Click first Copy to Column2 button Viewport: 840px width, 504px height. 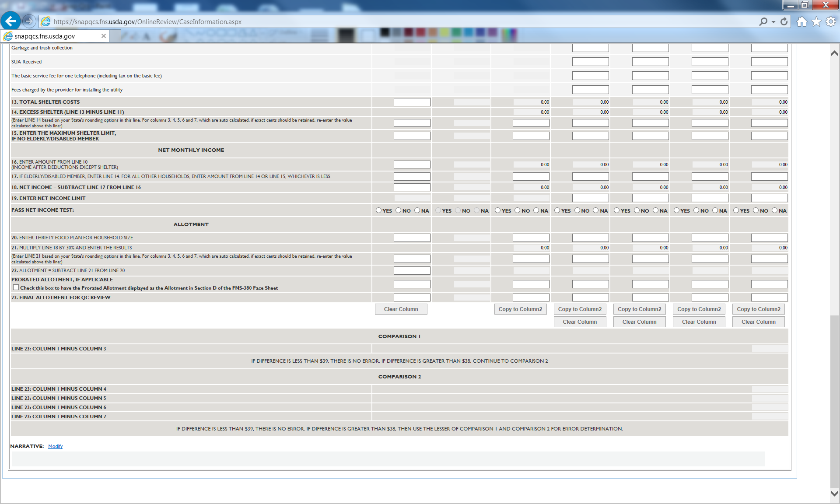coord(520,309)
